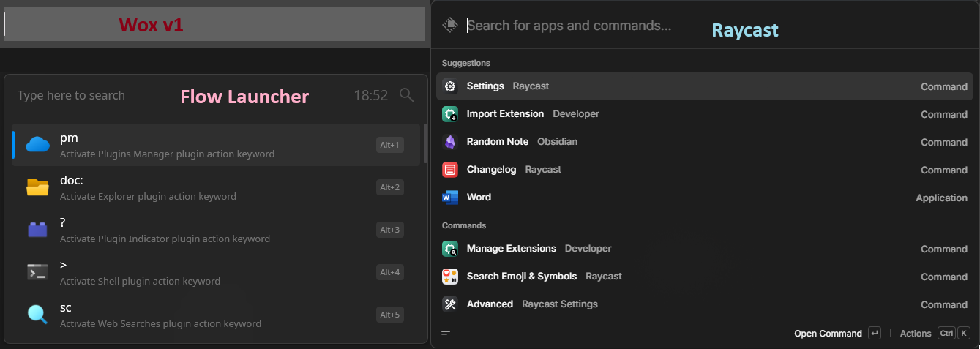This screenshot has width=980, height=349.
Task: Click the Alt+2 shortcut badge
Action: pyautogui.click(x=390, y=187)
